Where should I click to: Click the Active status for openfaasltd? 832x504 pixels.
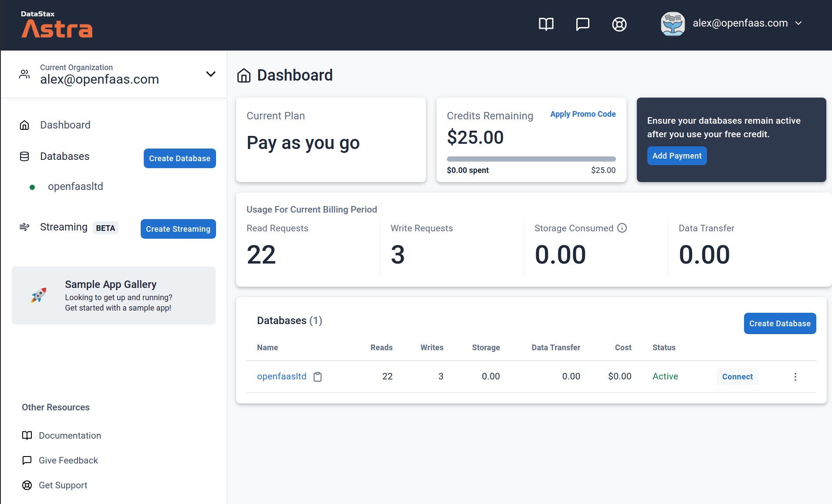[665, 376]
